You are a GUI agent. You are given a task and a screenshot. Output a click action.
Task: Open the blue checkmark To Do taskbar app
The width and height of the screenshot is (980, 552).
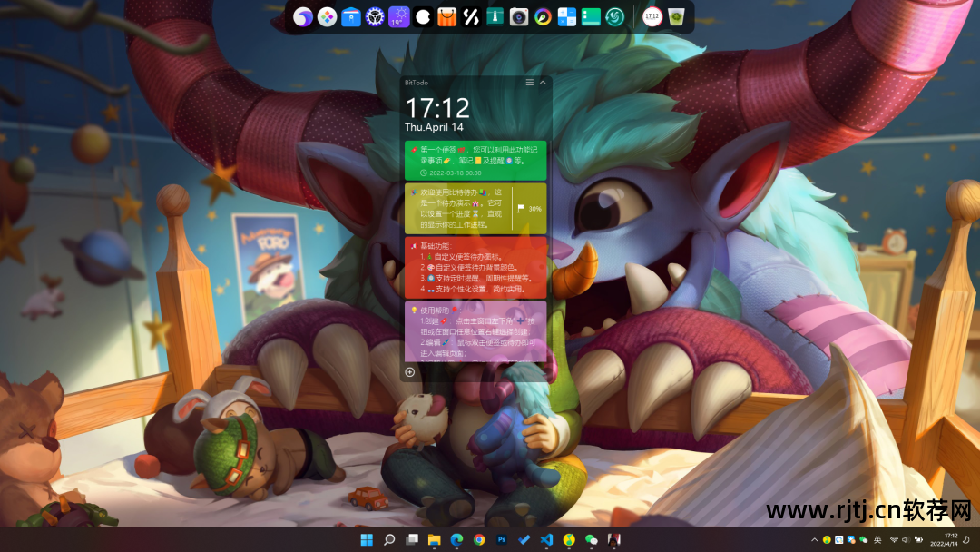[524, 539]
